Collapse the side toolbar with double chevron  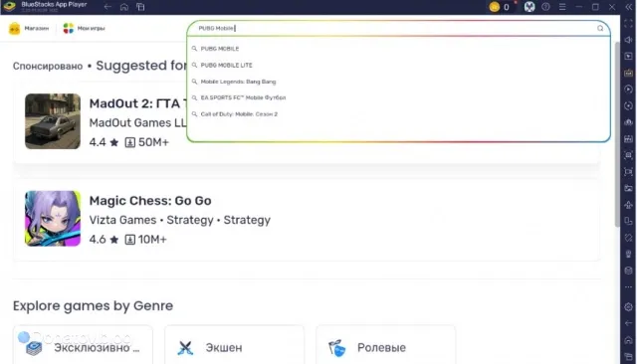[x=629, y=7]
